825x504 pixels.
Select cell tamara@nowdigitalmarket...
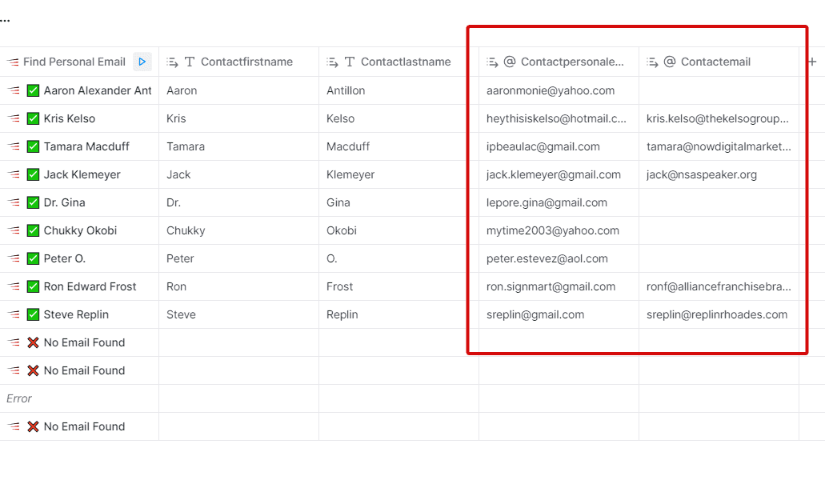click(x=719, y=146)
